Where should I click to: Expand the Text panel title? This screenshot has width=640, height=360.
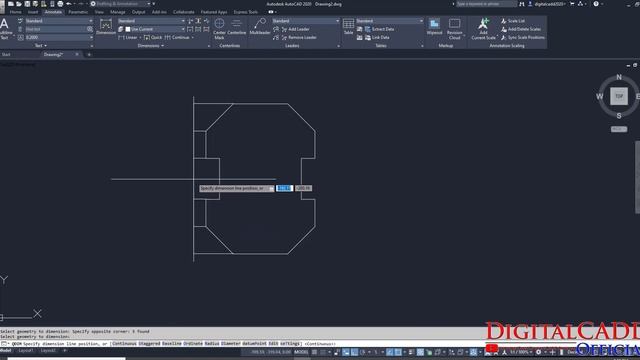click(40, 46)
